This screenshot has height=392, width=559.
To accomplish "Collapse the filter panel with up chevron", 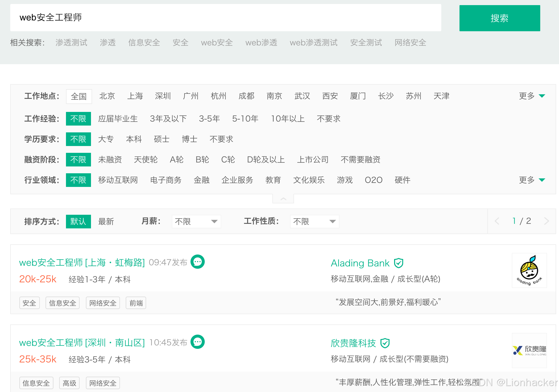I will click(x=283, y=199).
